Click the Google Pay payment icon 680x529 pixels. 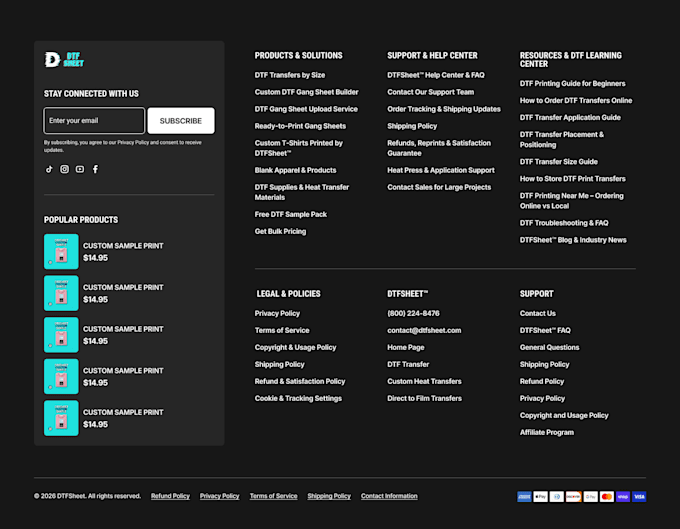click(590, 496)
